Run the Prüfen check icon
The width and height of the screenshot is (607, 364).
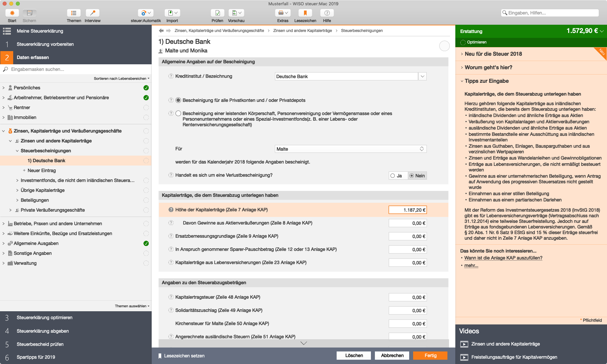(x=217, y=13)
